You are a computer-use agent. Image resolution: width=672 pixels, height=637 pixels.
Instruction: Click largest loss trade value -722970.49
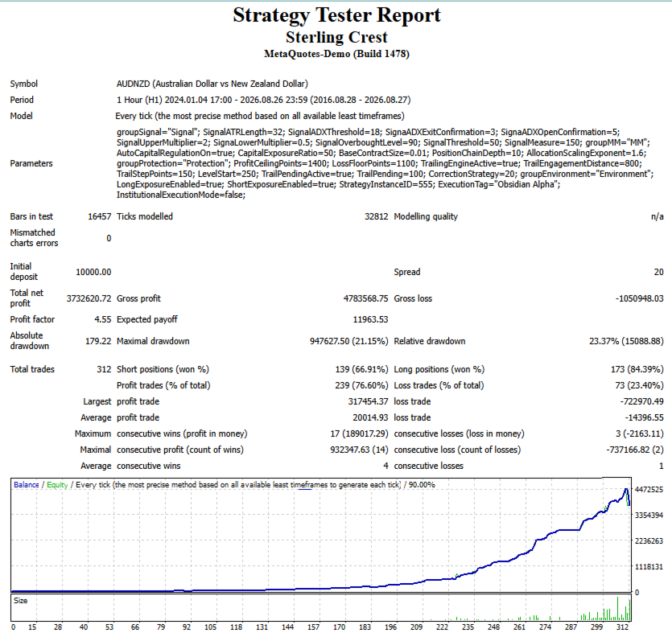(x=641, y=402)
